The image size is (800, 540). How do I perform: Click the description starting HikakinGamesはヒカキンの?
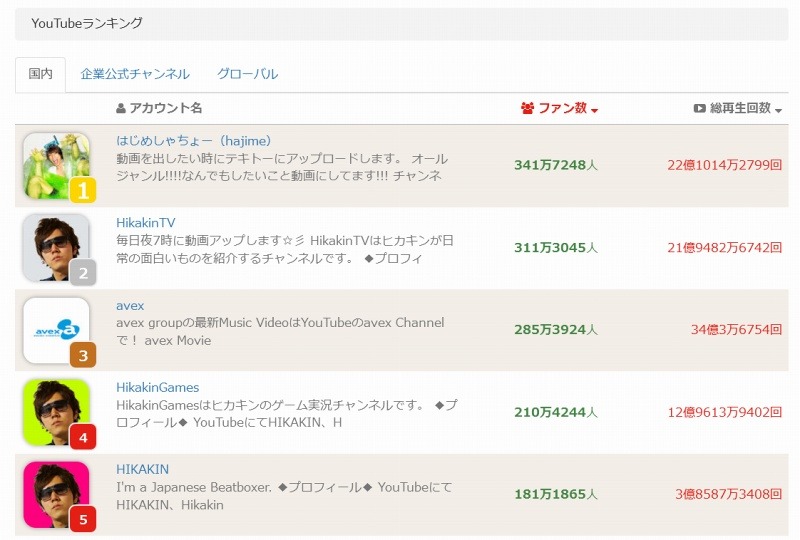[x=287, y=414]
